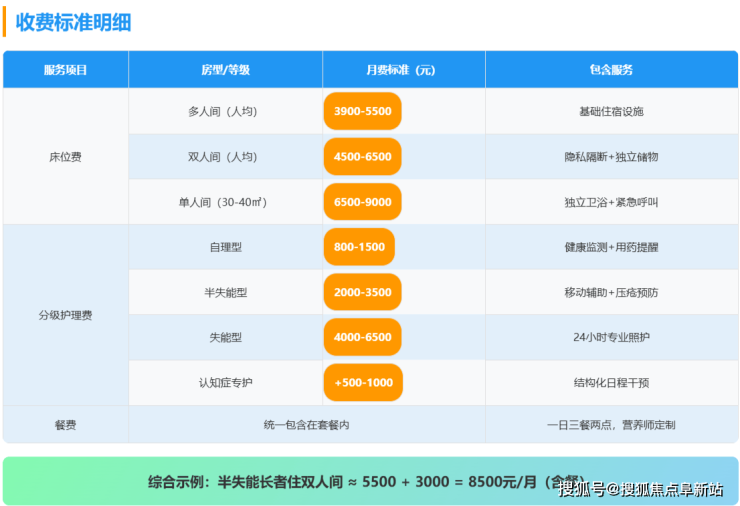This screenshot has height=506, width=740.
Task: Click the 800-1500 price badge
Action: click(x=359, y=247)
